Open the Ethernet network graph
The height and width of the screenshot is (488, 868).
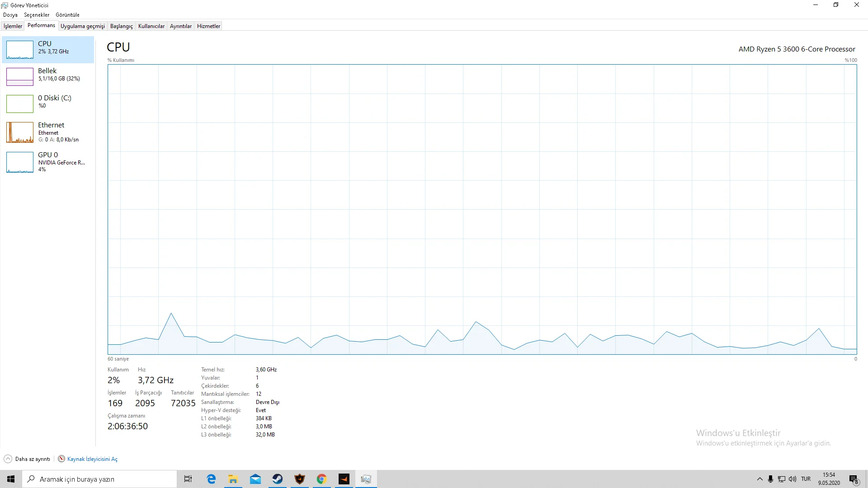(x=20, y=132)
